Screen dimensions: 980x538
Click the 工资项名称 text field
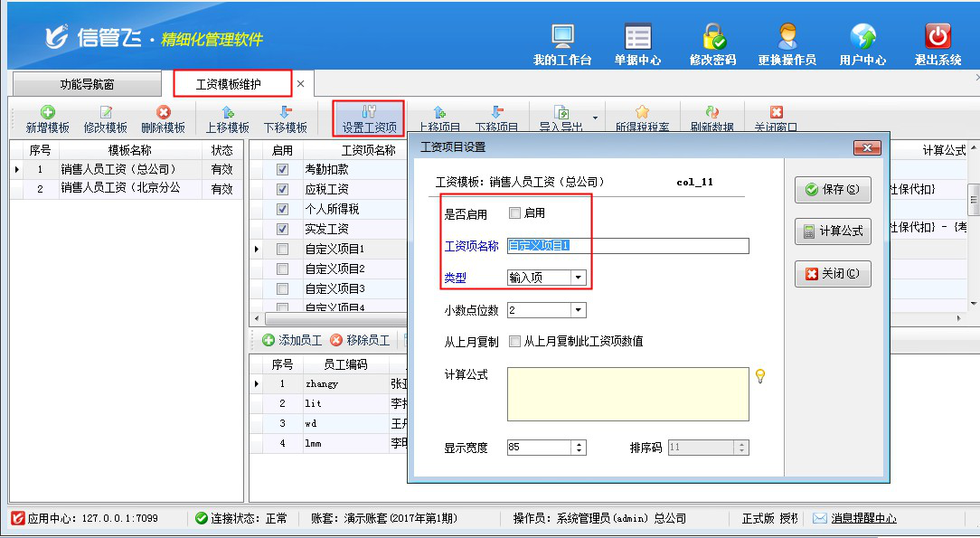tap(627, 246)
